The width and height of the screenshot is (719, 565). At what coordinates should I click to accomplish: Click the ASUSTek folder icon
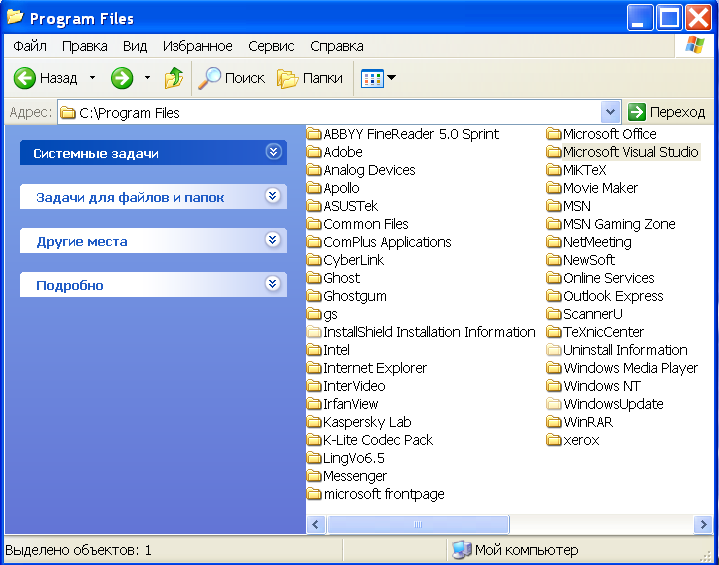(314, 206)
